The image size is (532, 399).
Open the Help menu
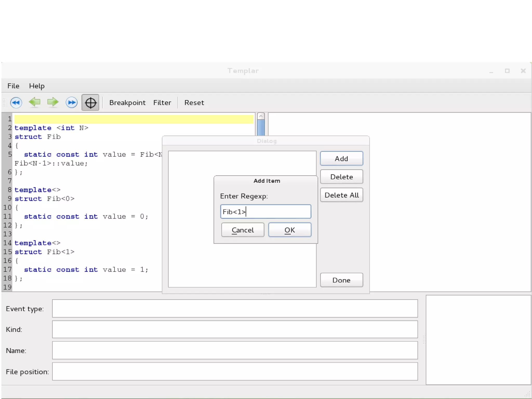pos(37,86)
